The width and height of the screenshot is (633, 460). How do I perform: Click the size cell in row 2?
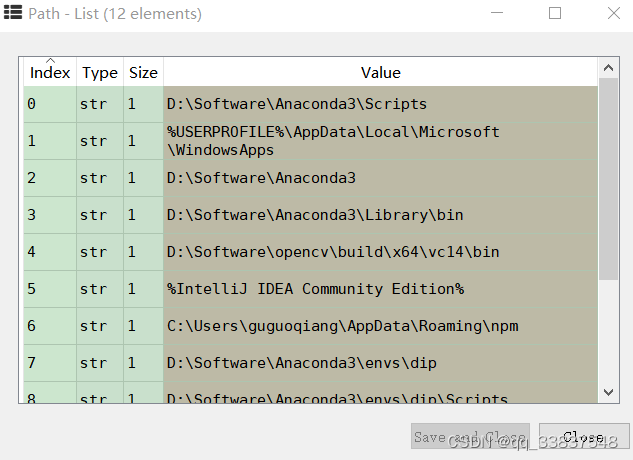click(143, 178)
